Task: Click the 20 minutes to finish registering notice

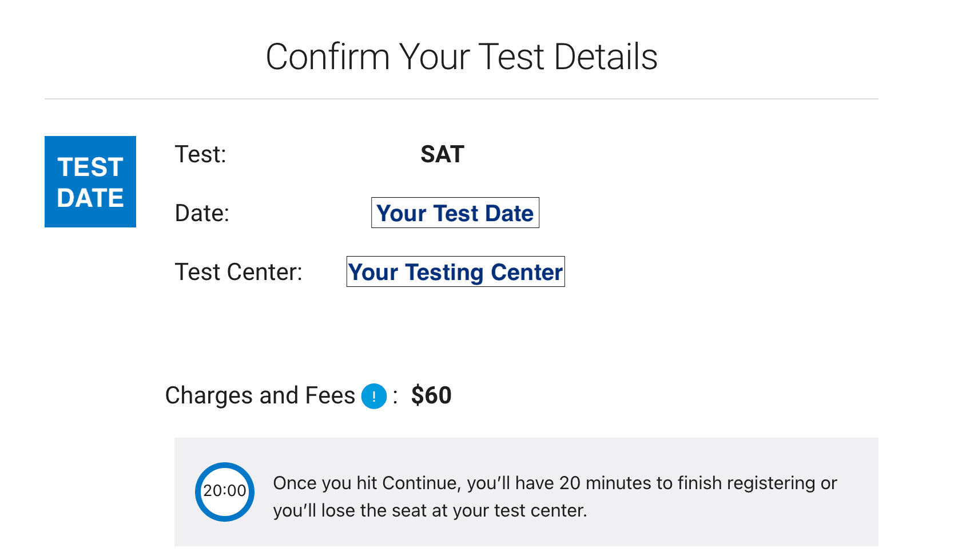Action: point(555,483)
